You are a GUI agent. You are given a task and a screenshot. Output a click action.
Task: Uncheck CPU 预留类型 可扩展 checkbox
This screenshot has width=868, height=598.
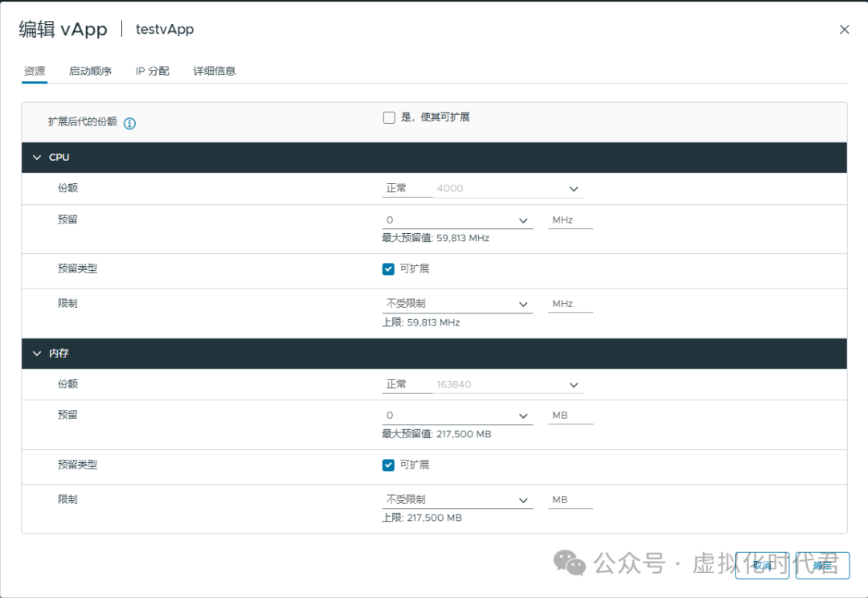pos(389,269)
